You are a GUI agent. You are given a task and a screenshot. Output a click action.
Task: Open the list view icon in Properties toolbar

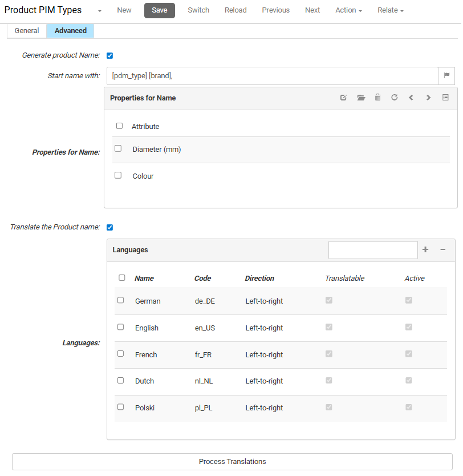pyautogui.click(x=445, y=97)
